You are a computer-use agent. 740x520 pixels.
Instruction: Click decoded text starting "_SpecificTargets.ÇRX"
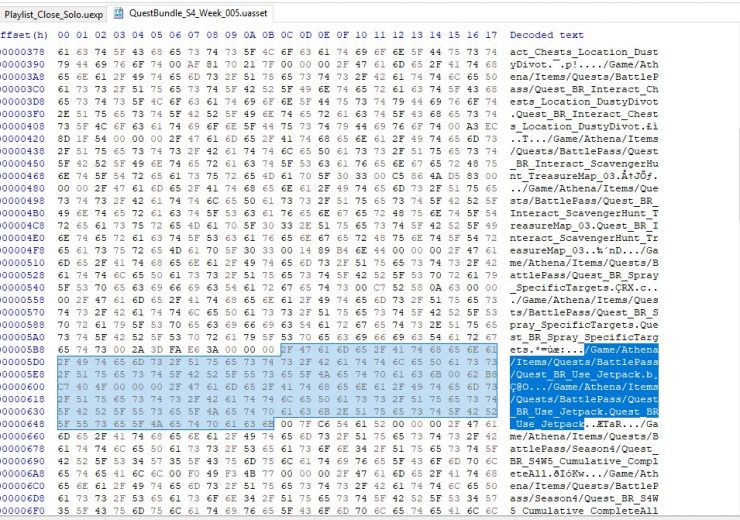click(584, 287)
